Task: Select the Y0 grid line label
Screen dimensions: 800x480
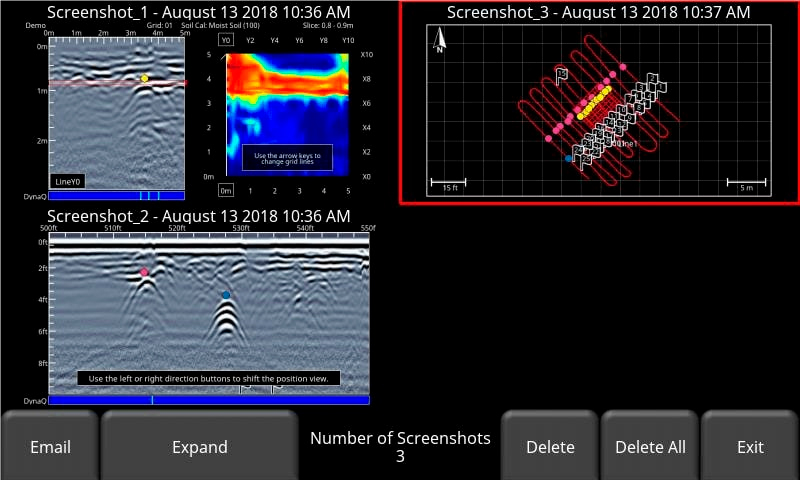Action: pos(225,41)
